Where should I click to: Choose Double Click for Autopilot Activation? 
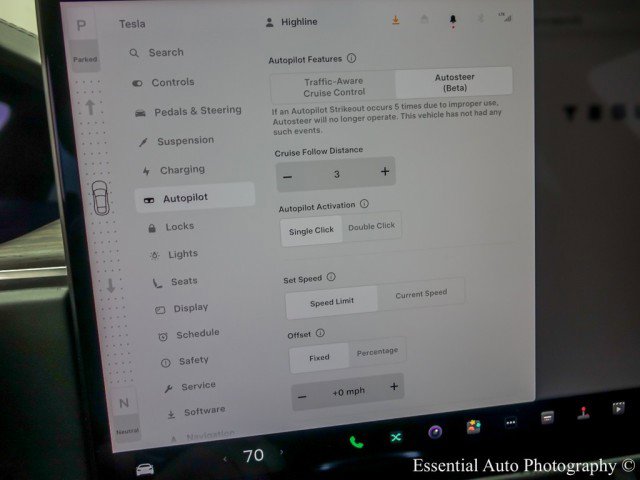(371, 226)
